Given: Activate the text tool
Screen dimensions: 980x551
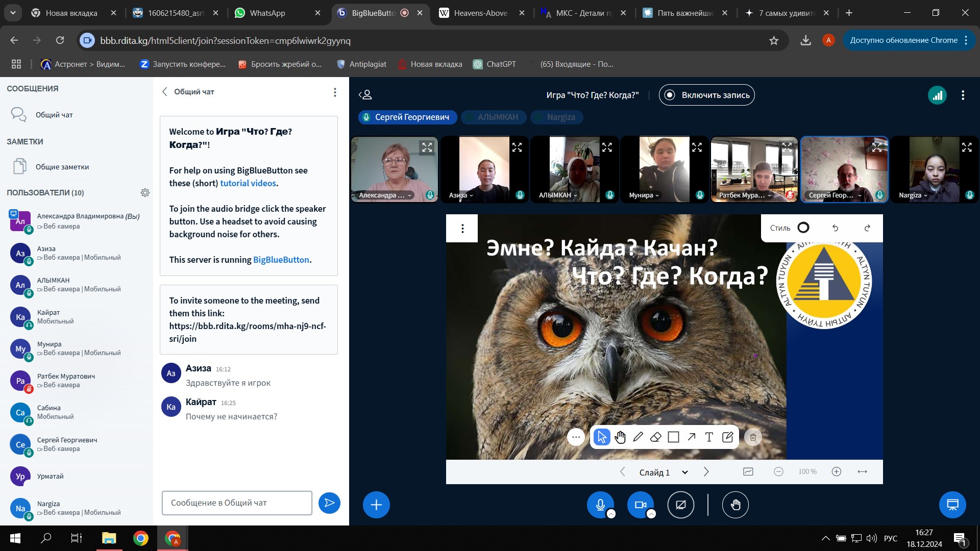Looking at the screenshot, I should click(709, 437).
